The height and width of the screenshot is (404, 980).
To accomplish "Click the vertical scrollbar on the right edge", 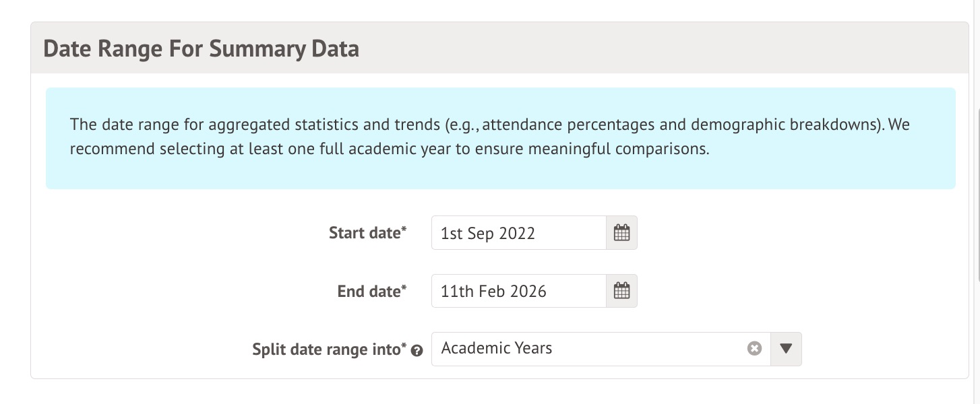I will (977, 195).
